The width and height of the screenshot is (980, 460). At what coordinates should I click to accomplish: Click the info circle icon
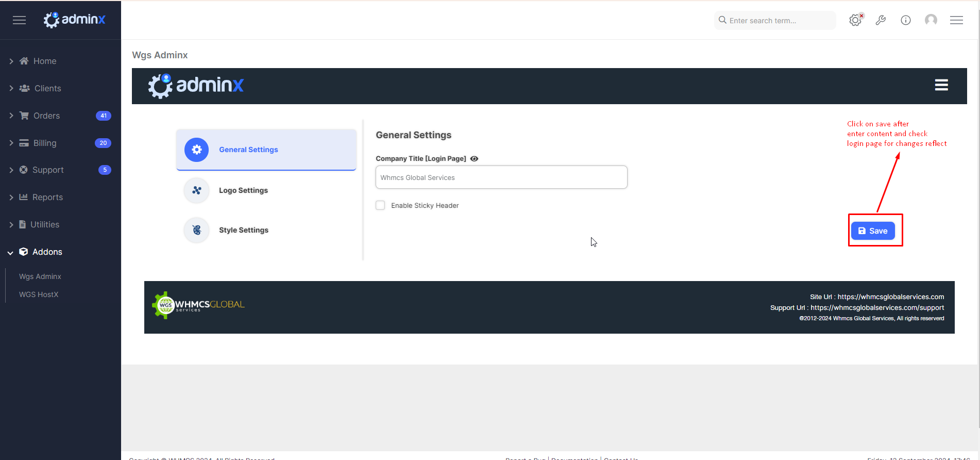(905, 20)
